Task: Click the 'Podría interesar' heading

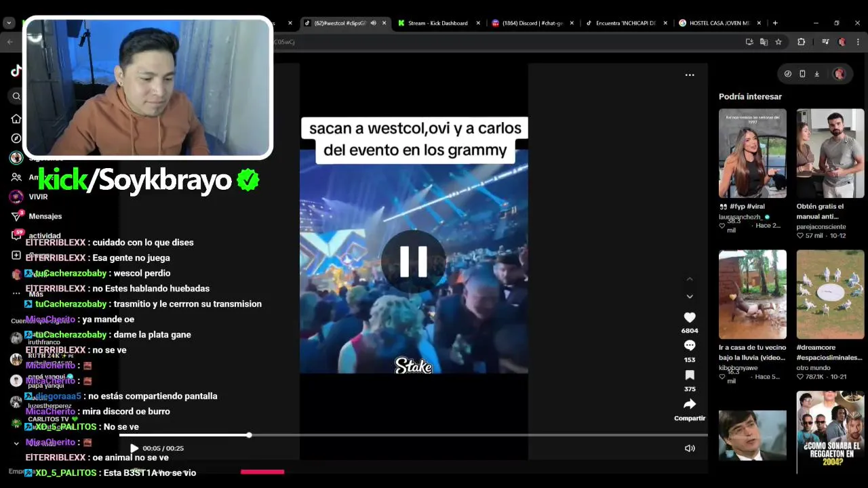Action: [750, 96]
